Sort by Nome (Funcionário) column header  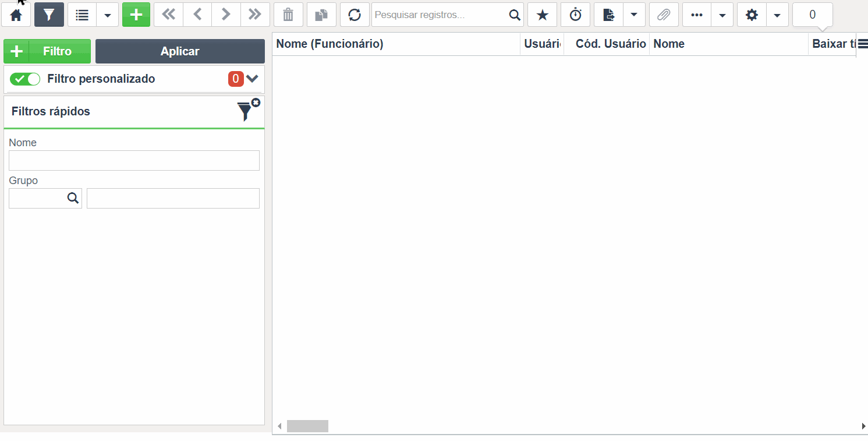coord(396,44)
